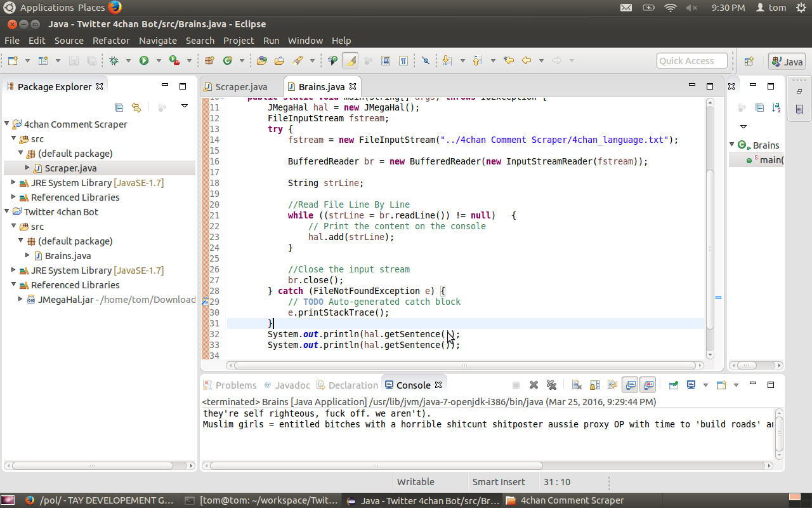Click the Debug bug icon in toolbar
Viewport: 812px width, 508px height.
click(114, 60)
